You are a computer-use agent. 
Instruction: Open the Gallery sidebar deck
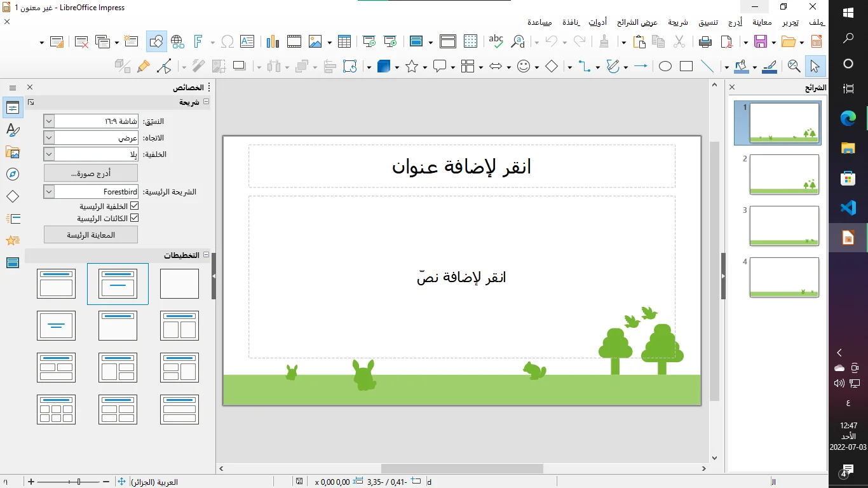pos(13,152)
